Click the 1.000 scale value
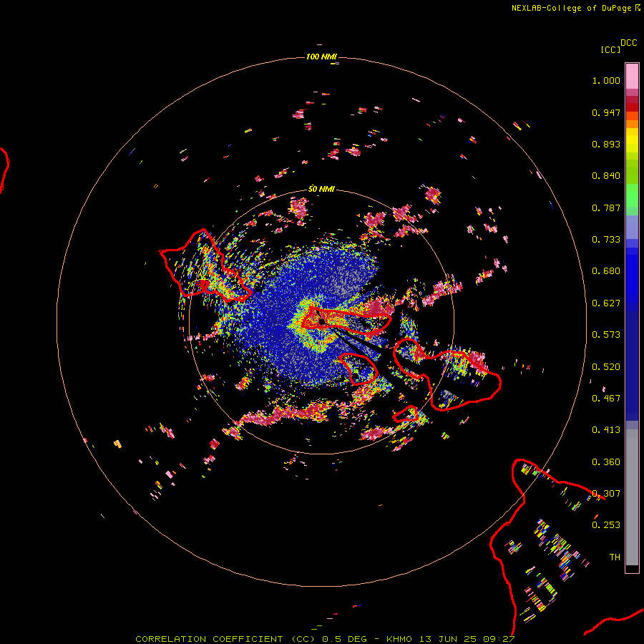The image size is (644, 644). 606,80
